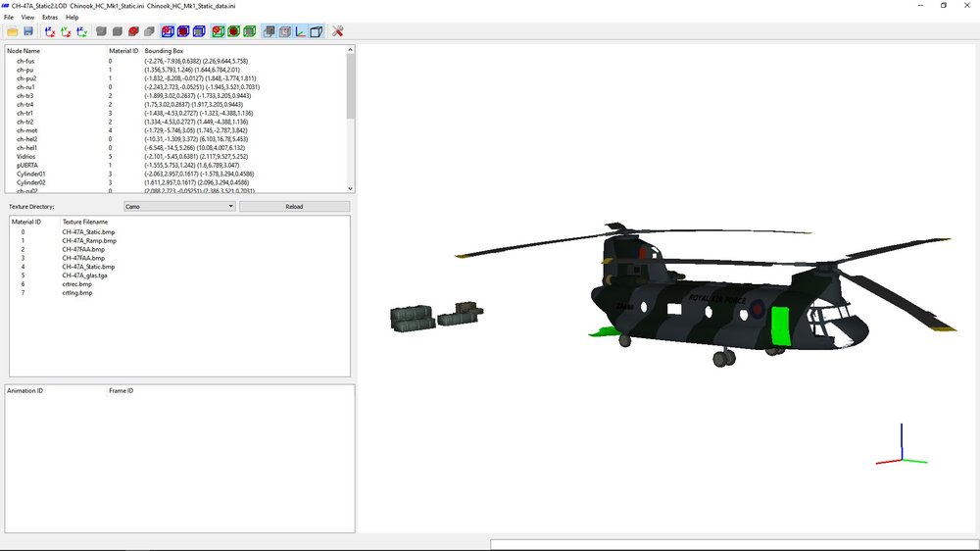Click the light gray slanted cube icon

click(149, 31)
